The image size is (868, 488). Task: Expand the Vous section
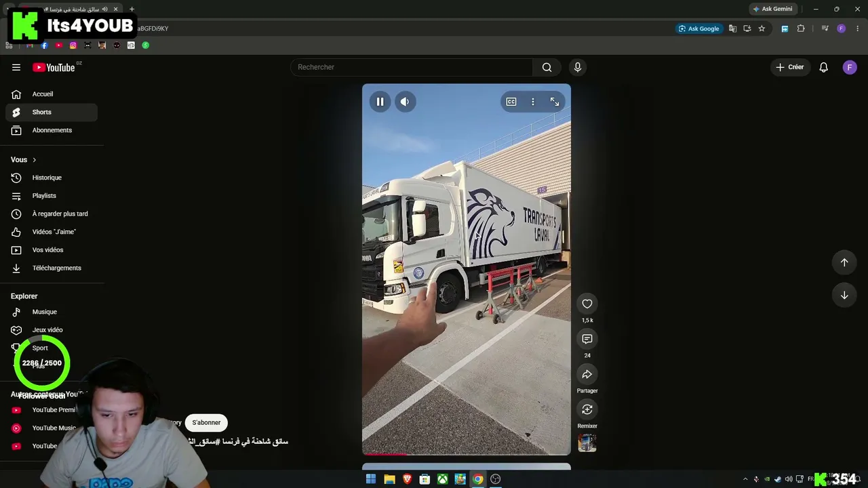tap(24, 160)
